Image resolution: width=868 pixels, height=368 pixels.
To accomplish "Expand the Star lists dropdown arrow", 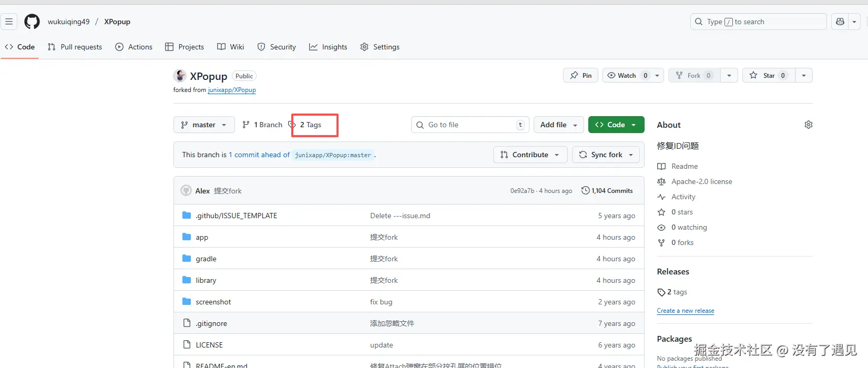I will 804,75.
